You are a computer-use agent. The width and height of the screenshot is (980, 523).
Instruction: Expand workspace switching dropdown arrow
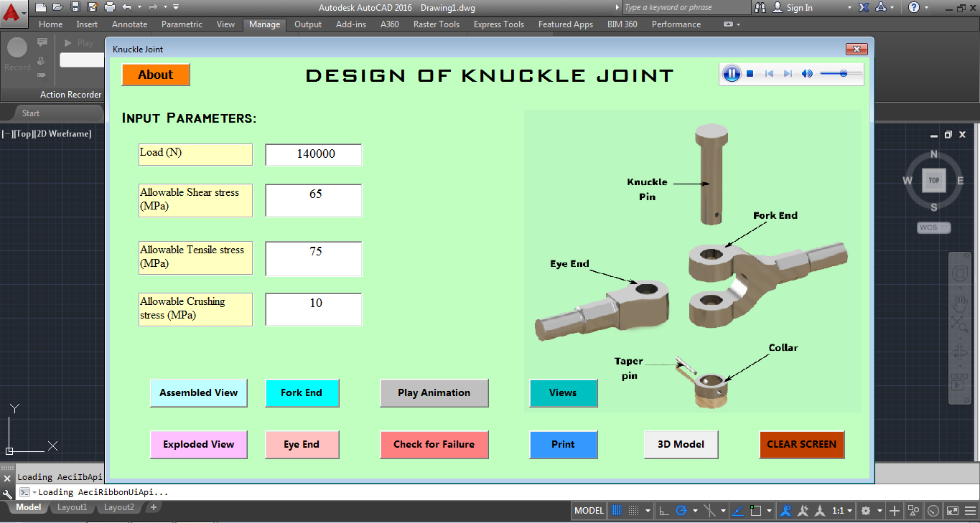[x=879, y=511]
